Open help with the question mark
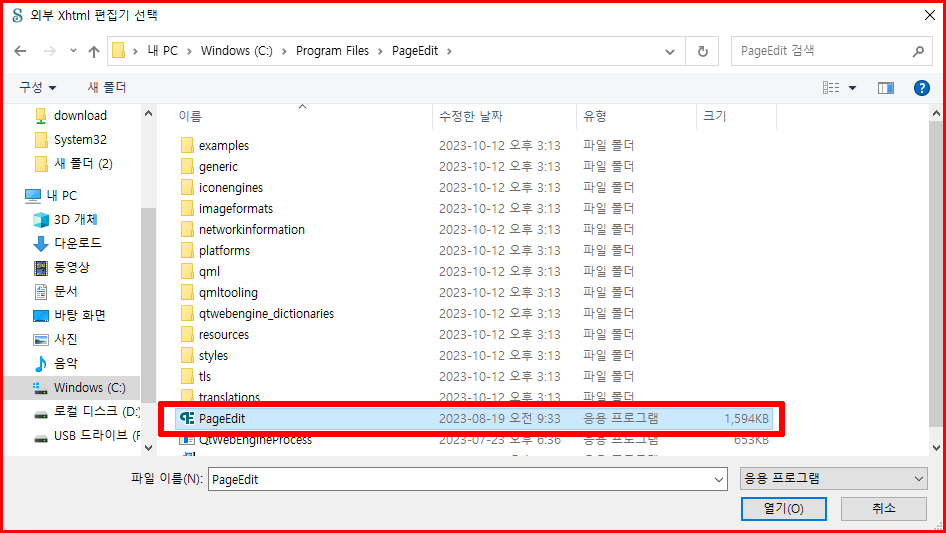This screenshot has height=533, width=946. [921, 88]
